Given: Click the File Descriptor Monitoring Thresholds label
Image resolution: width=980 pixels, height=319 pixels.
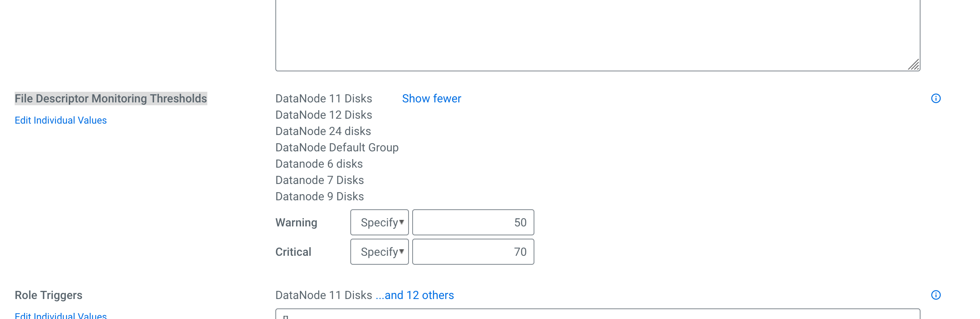Looking at the screenshot, I should (x=111, y=98).
